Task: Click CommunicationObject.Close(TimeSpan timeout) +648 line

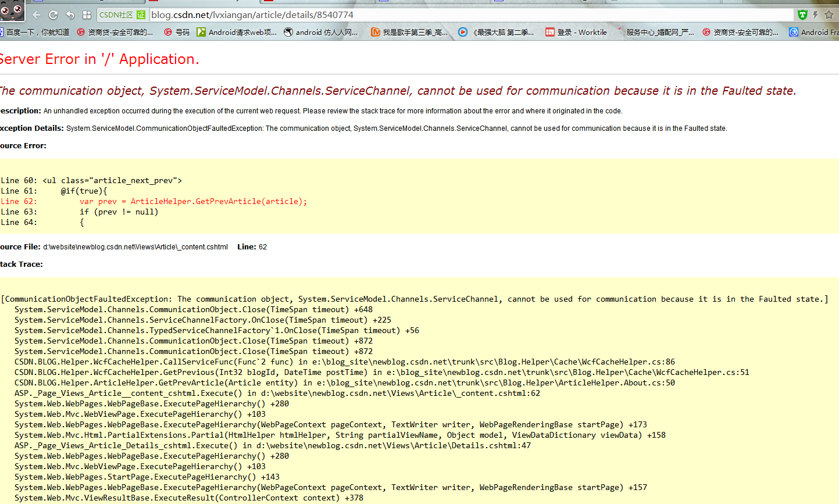Action: click(x=194, y=309)
